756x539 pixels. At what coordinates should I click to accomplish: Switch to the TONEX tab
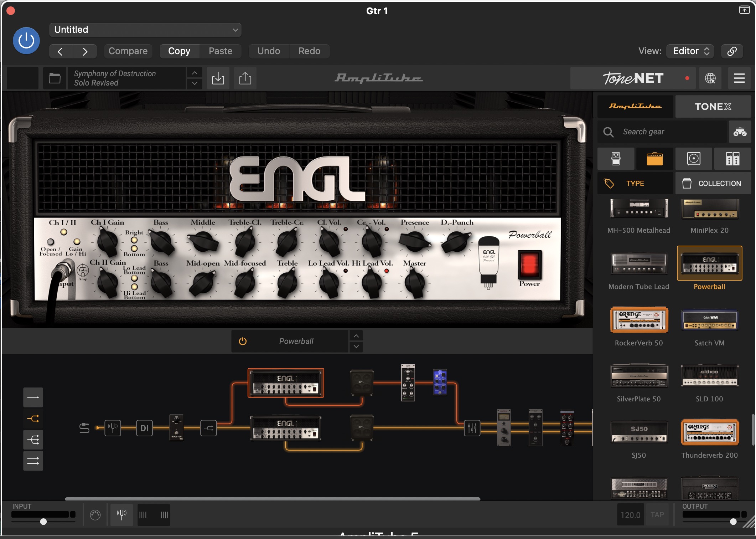pos(713,107)
